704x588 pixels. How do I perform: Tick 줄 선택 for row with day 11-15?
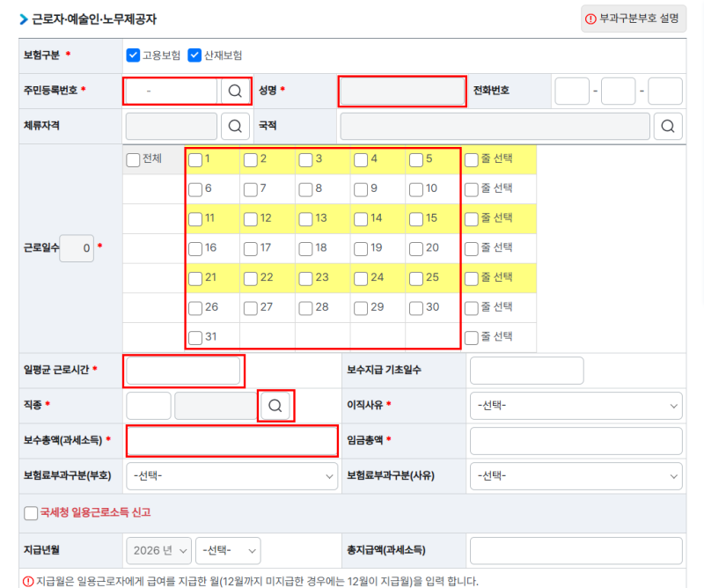472,219
